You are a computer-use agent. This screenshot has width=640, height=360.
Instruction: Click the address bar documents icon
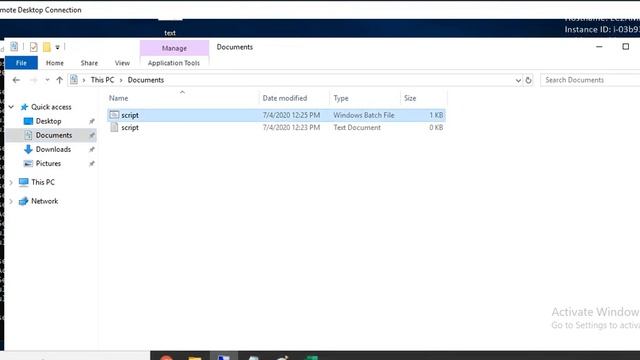pos(73,80)
